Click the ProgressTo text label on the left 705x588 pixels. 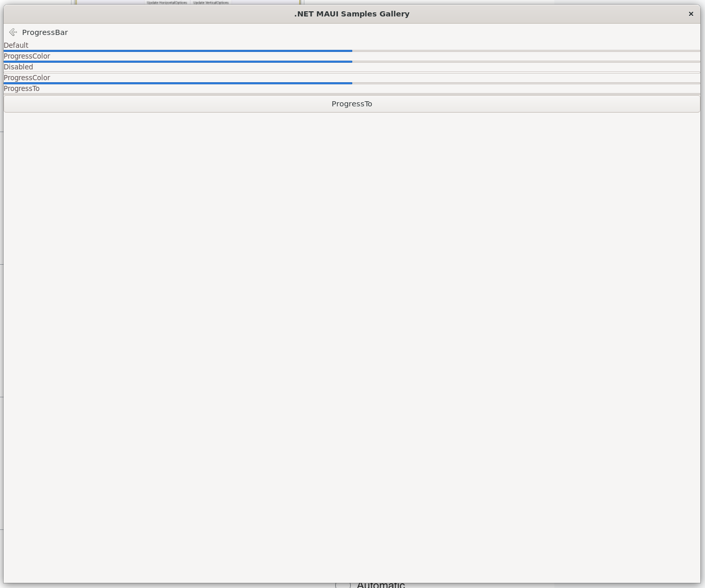pyautogui.click(x=22, y=88)
